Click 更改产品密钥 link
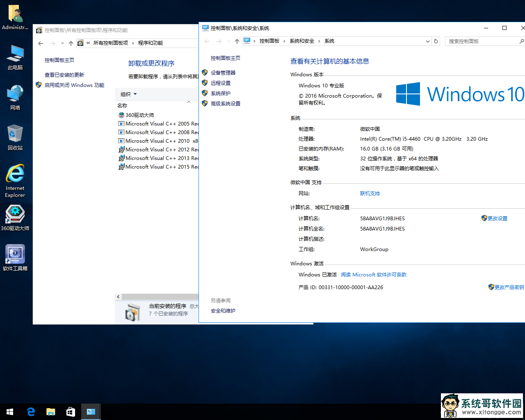Image resolution: width=525 pixels, height=420 pixels. point(509,287)
